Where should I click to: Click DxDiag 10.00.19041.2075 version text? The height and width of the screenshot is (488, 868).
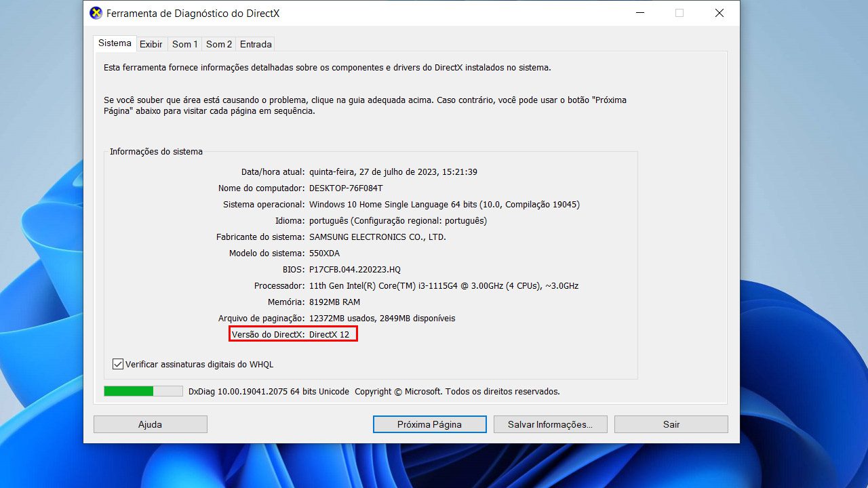click(269, 392)
